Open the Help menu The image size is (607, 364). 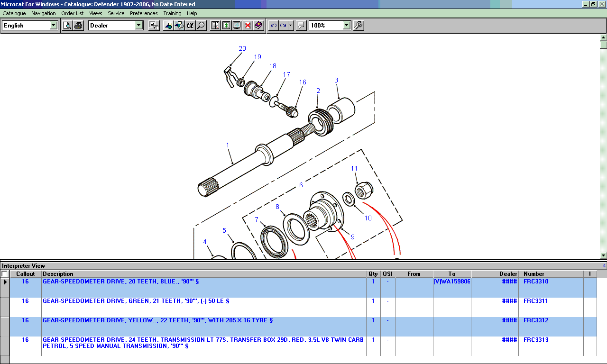point(192,13)
